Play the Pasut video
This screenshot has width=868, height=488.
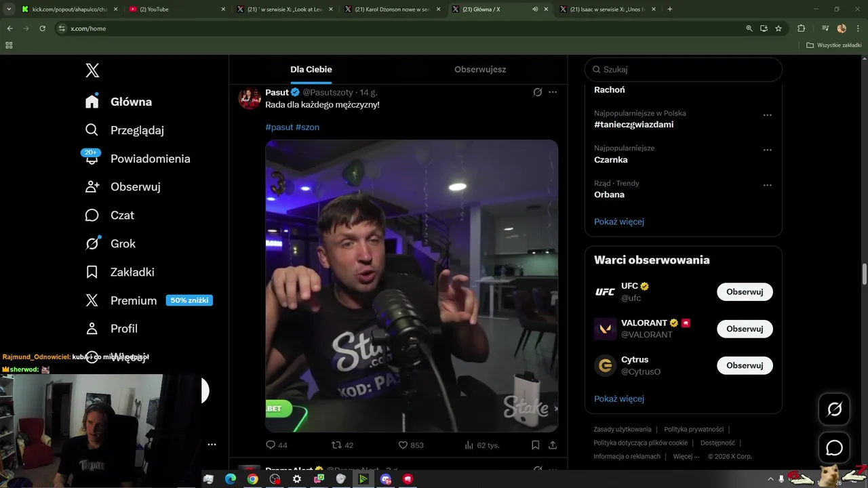click(x=412, y=286)
